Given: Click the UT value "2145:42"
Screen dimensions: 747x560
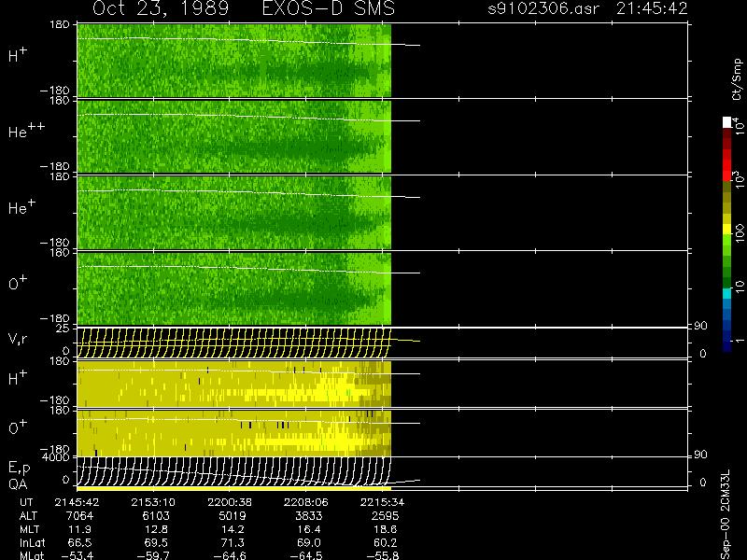Looking at the screenshot, I should [x=77, y=502].
